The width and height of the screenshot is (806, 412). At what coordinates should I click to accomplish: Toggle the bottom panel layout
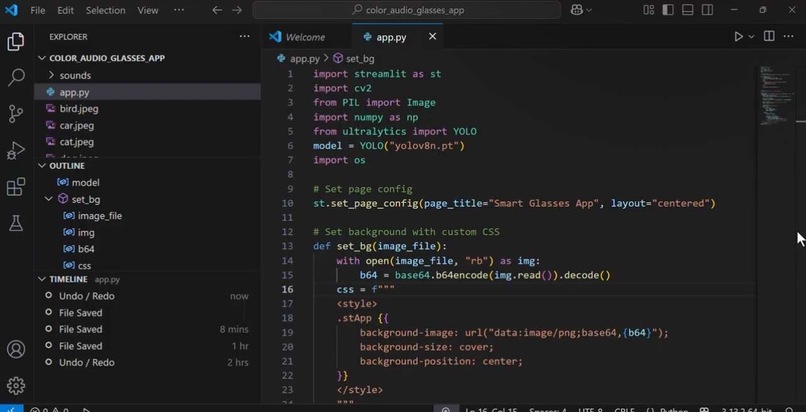pos(687,10)
